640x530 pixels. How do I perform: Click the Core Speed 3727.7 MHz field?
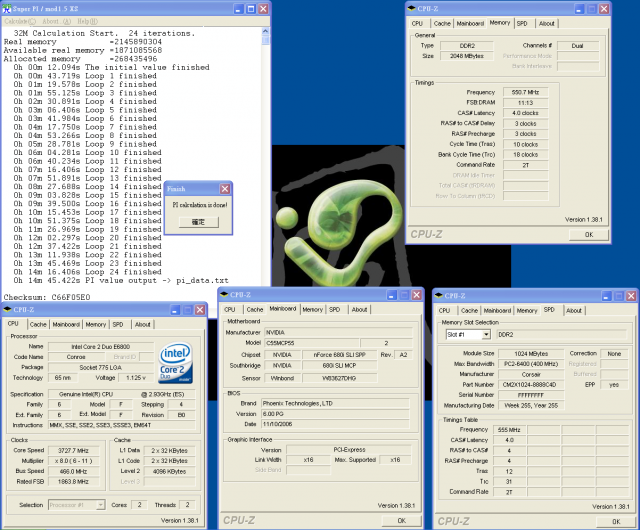(73, 450)
